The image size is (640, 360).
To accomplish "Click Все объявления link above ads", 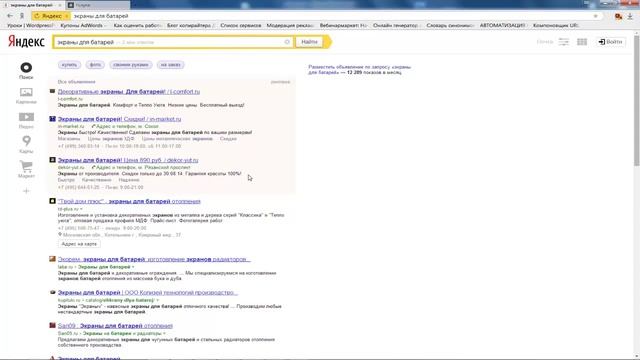I will click(x=76, y=82).
